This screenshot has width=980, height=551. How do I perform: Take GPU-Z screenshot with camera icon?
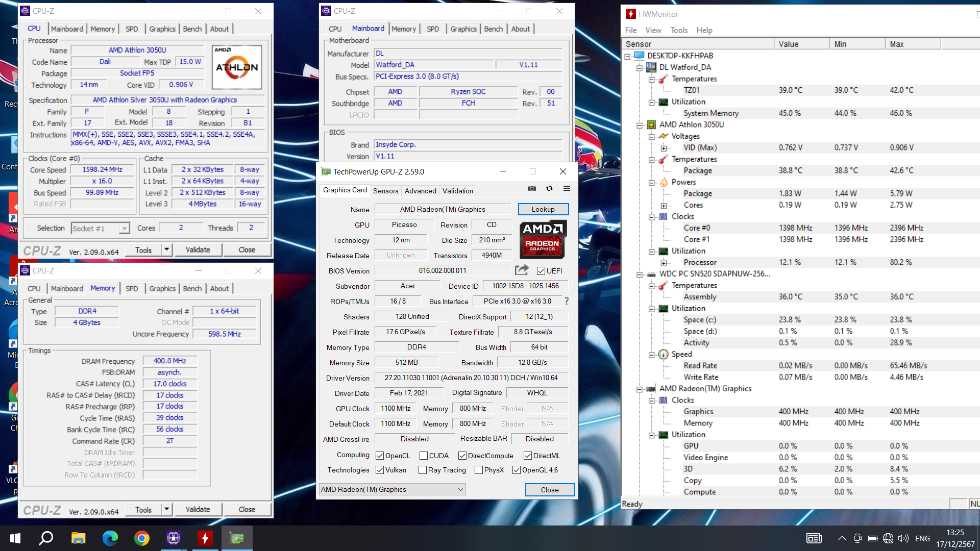[x=532, y=188]
